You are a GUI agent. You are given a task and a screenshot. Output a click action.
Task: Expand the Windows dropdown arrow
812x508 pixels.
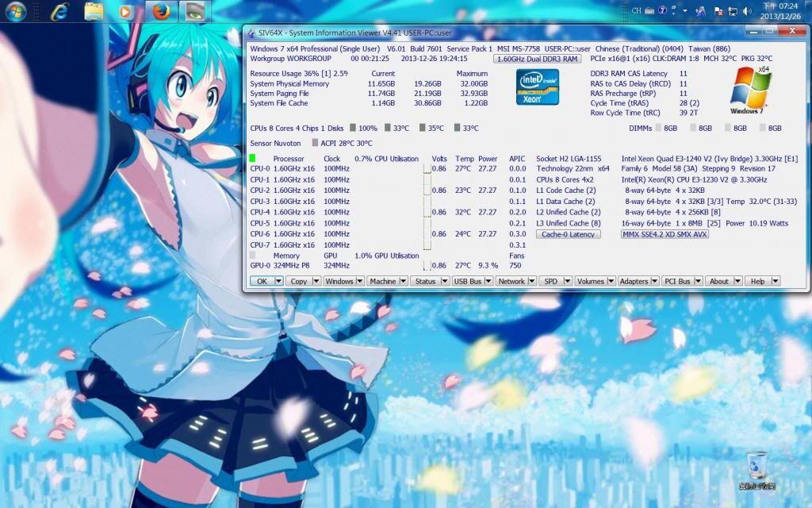[x=359, y=281]
